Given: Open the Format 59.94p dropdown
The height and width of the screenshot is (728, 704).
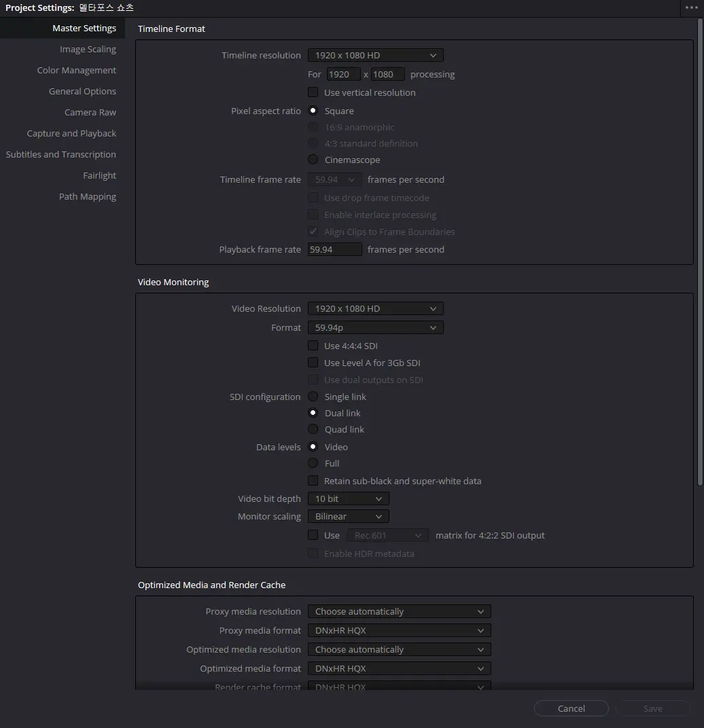Looking at the screenshot, I should click(x=376, y=328).
